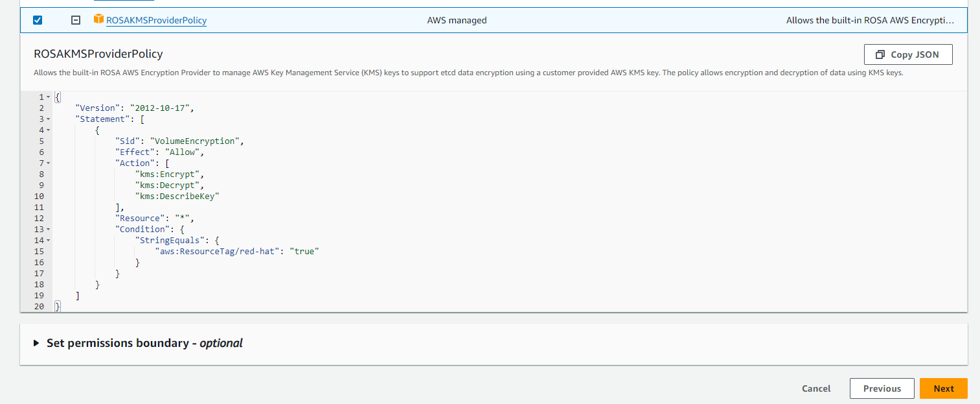Click the ROSAKMSProviderPolicy heading in details panel

pyautogui.click(x=98, y=54)
